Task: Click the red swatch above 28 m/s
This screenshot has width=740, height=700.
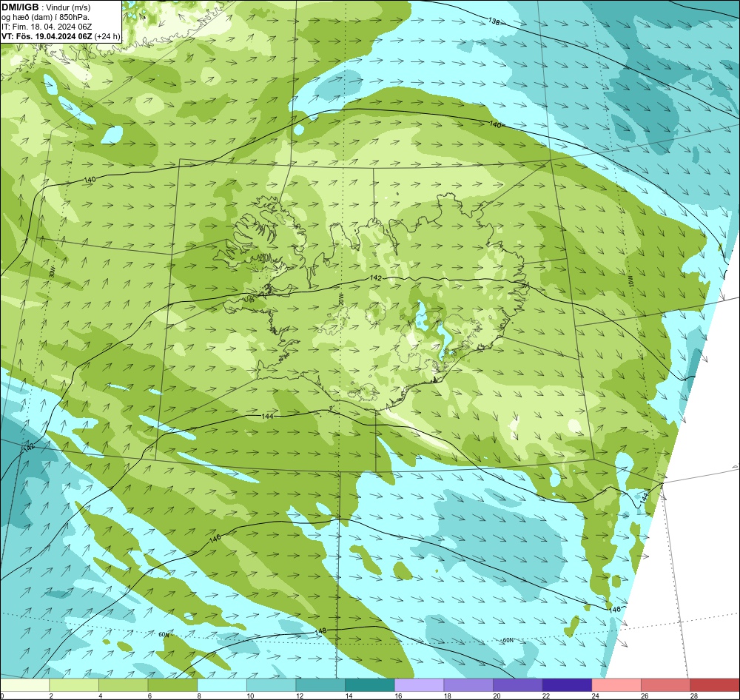Action: point(715,684)
